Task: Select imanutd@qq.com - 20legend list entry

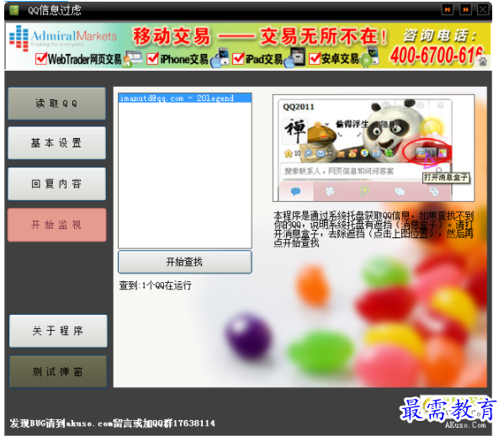Action: click(x=185, y=98)
